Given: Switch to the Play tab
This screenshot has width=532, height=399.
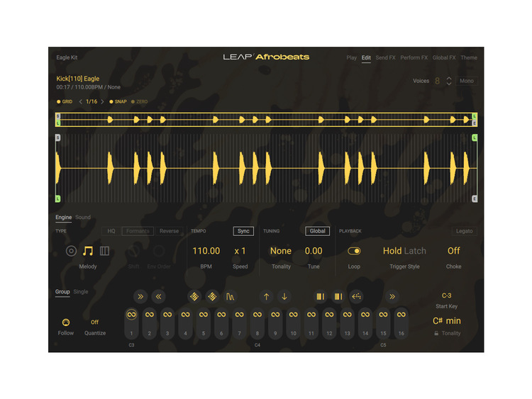Looking at the screenshot, I should pyautogui.click(x=352, y=57).
